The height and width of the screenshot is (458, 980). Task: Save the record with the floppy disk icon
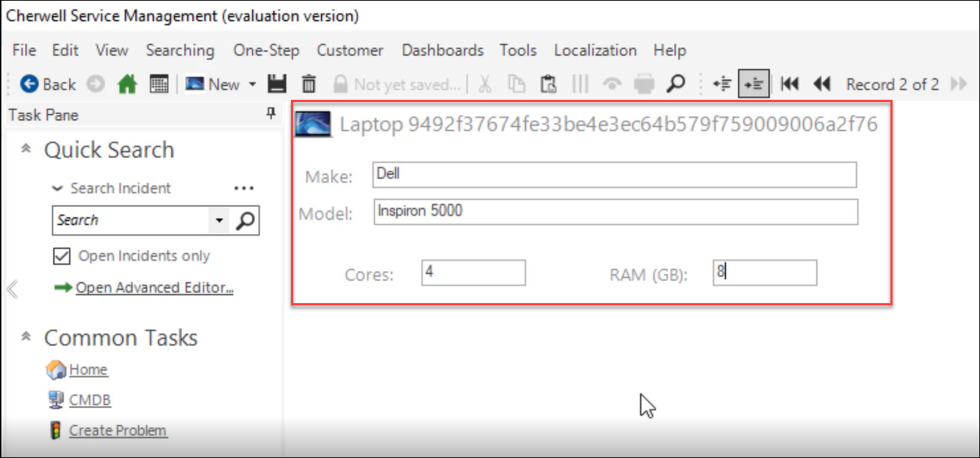click(x=277, y=84)
